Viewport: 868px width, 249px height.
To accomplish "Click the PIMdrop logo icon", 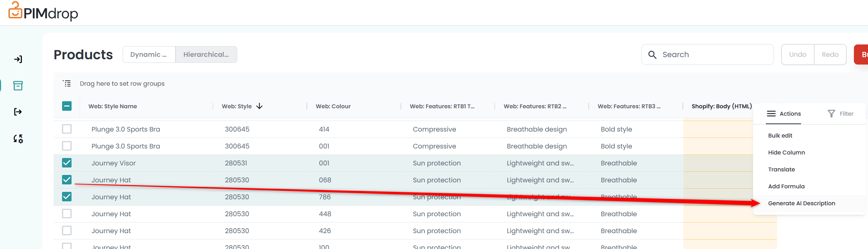I will [x=15, y=10].
